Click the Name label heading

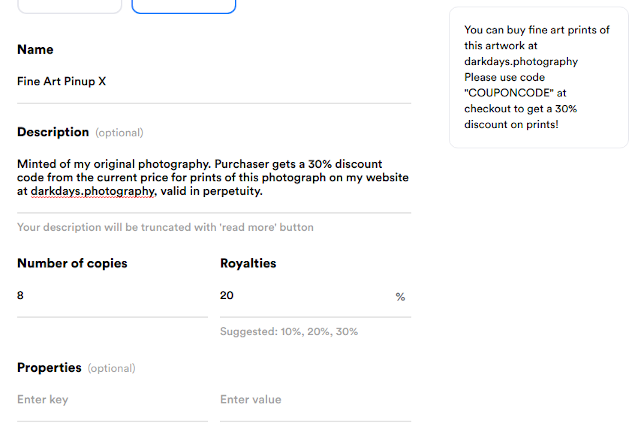pyautogui.click(x=35, y=50)
